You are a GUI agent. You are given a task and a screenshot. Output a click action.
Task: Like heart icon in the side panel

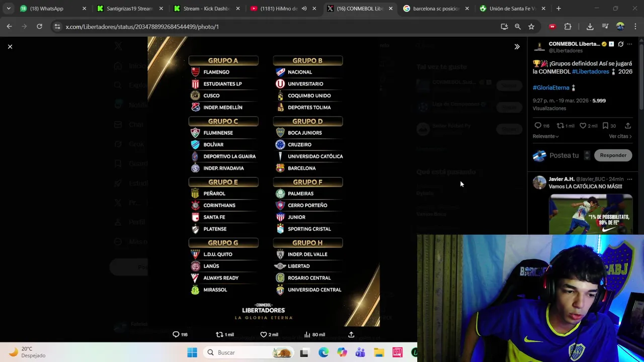pyautogui.click(x=583, y=126)
